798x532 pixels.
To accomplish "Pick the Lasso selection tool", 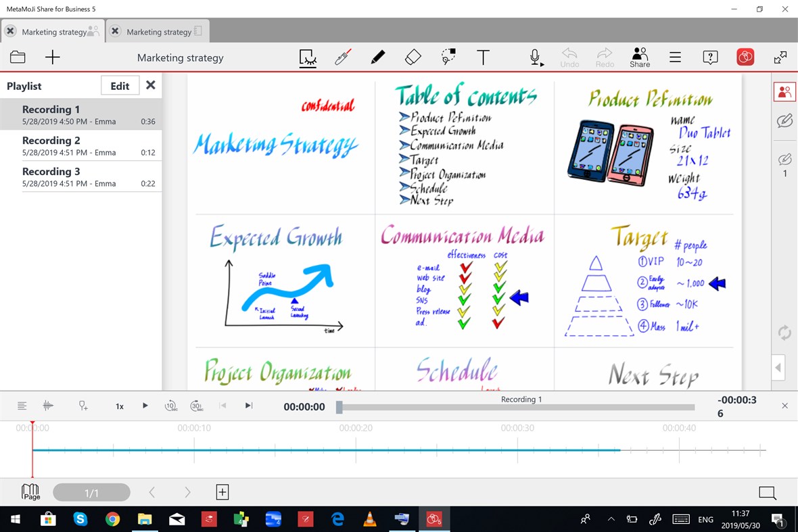I will [x=448, y=57].
